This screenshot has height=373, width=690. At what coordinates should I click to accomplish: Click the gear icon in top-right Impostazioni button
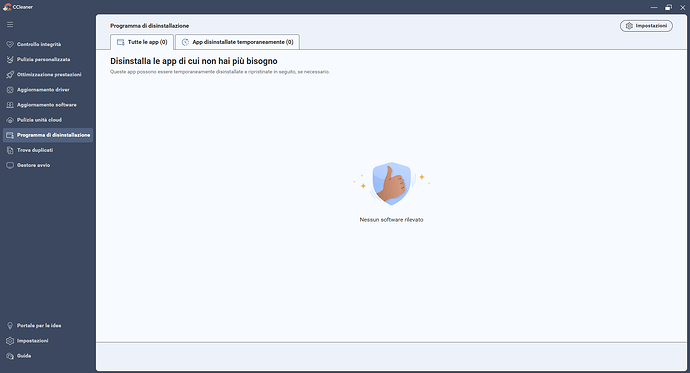(x=629, y=26)
